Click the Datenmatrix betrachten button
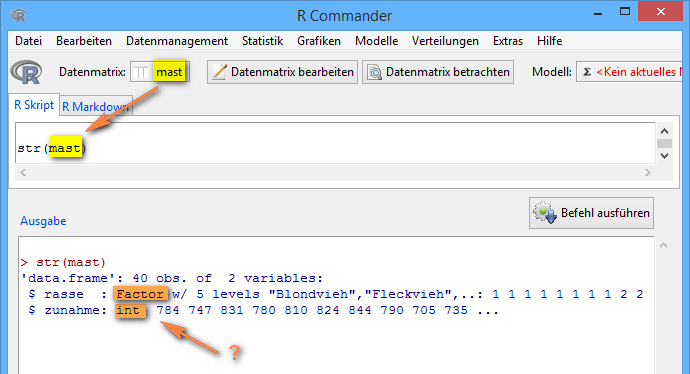 click(438, 72)
